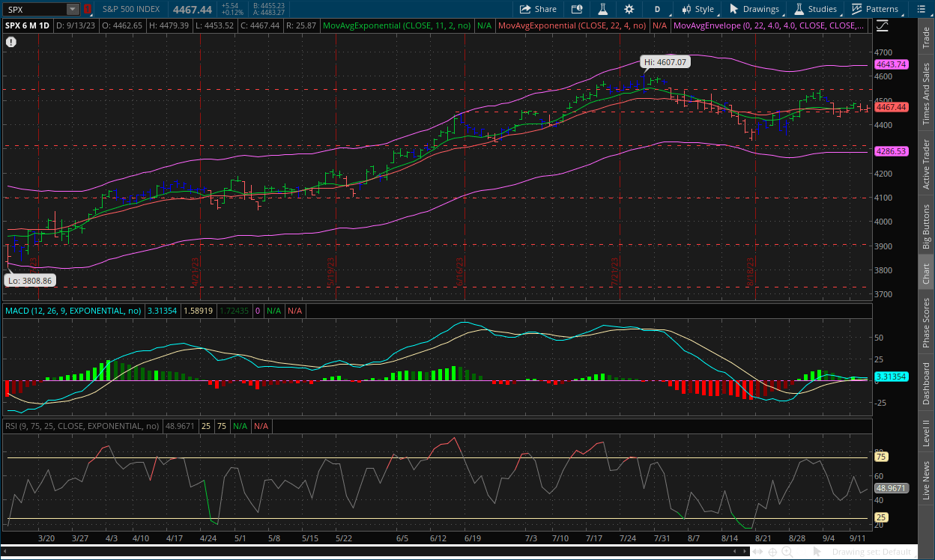935x560 pixels.
Task: Open the Drawings dropdown
Action: pos(754,9)
